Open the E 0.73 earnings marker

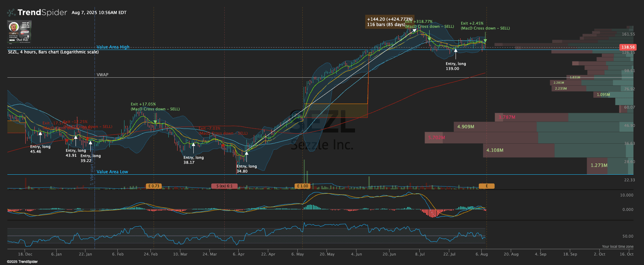pyautogui.click(x=154, y=186)
